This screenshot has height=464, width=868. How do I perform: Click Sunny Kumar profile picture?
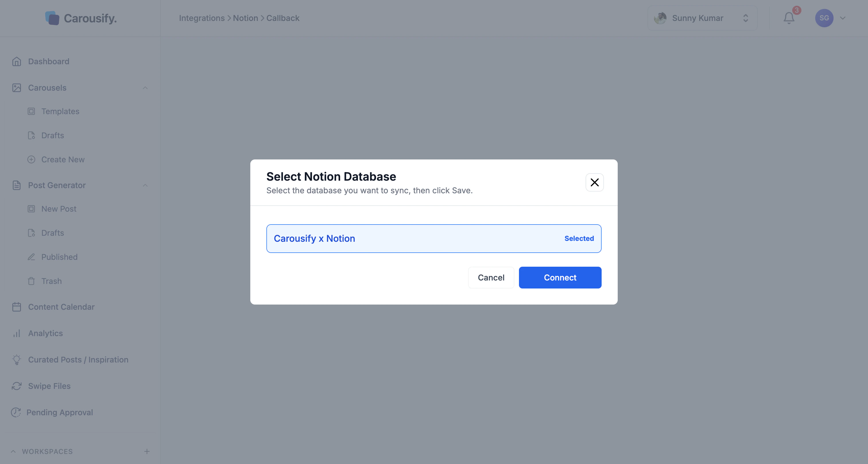pos(660,18)
